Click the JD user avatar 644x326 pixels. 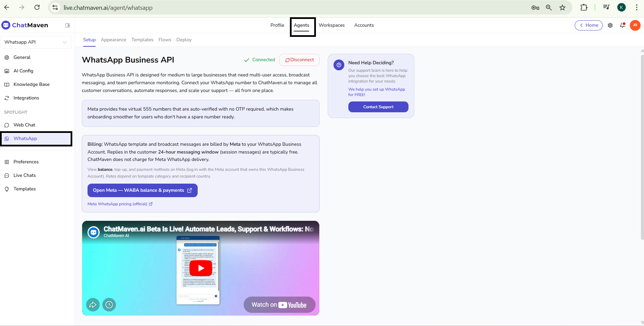[x=635, y=25]
